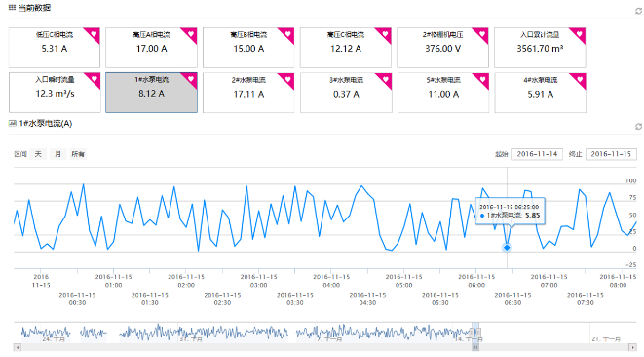Click highlighted data point on chart
Screen dimensions: 644x357
point(507,248)
